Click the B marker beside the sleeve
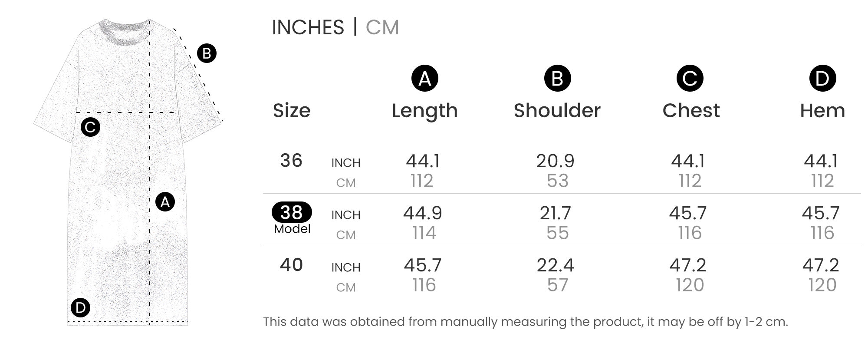 [x=207, y=53]
